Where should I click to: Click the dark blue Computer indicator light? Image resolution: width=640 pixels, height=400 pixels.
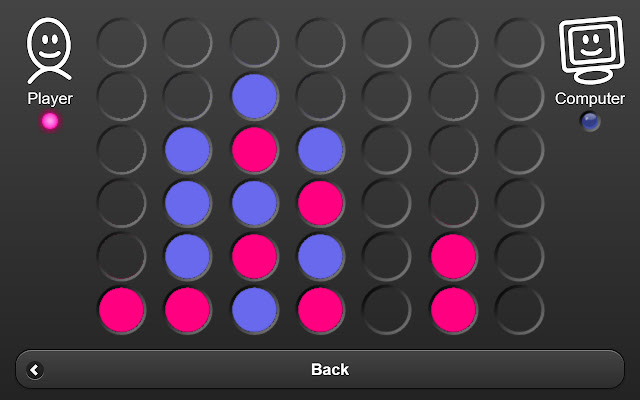pyautogui.click(x=590, y=121)
